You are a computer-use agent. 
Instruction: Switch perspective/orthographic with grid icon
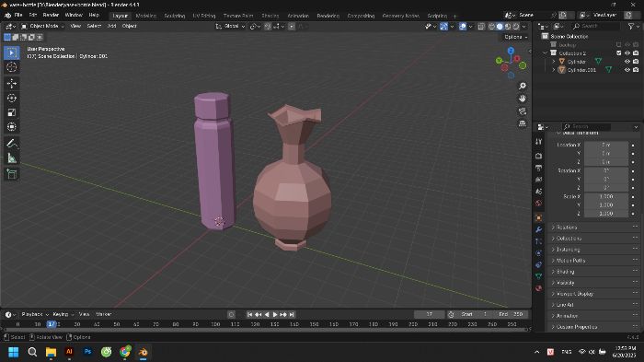pyautogui.click(x=523, y=123)
